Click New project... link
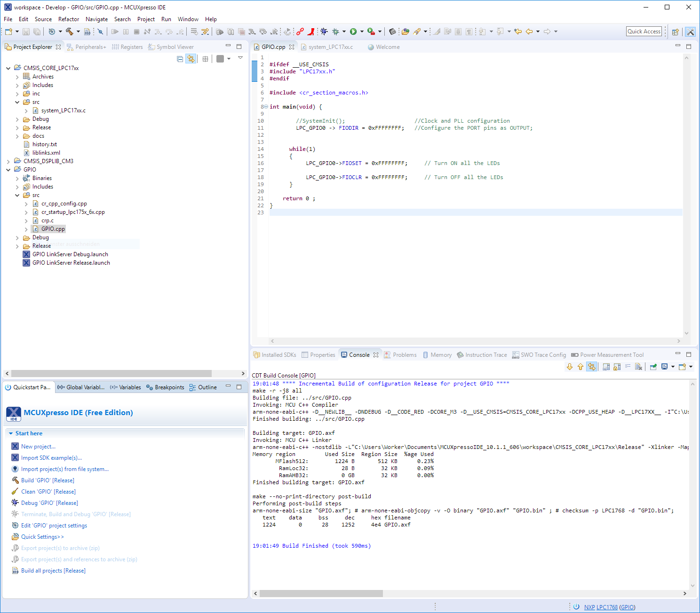700x613 pixels. coord(38,447)
